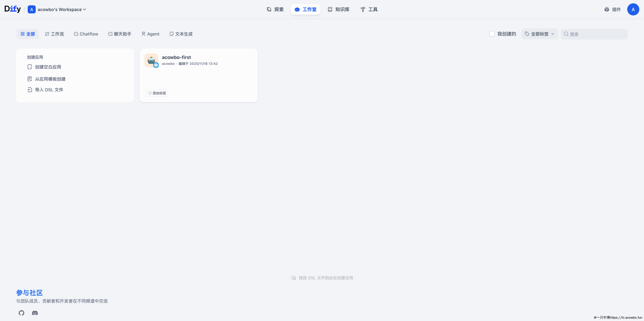Click the Dify logo
The height and width of the screenshot is (321, 644).
pyautogui.click(x=13, y=9)
